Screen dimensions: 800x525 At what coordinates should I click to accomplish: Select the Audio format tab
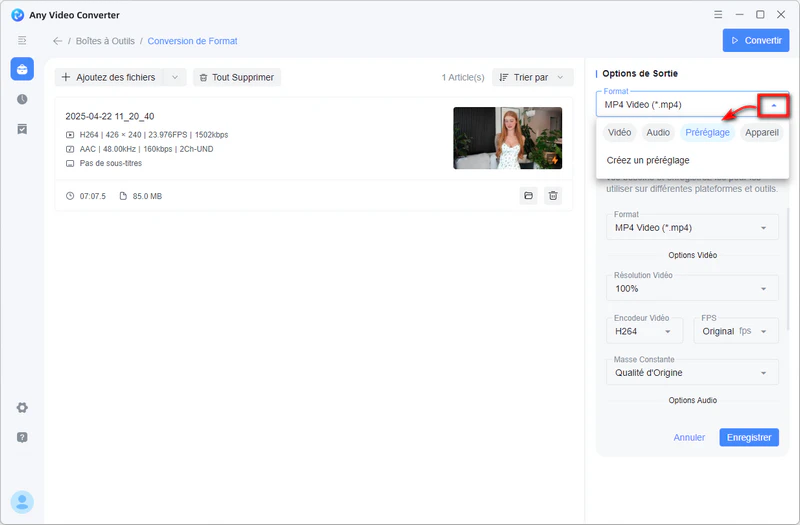(657, 132)
